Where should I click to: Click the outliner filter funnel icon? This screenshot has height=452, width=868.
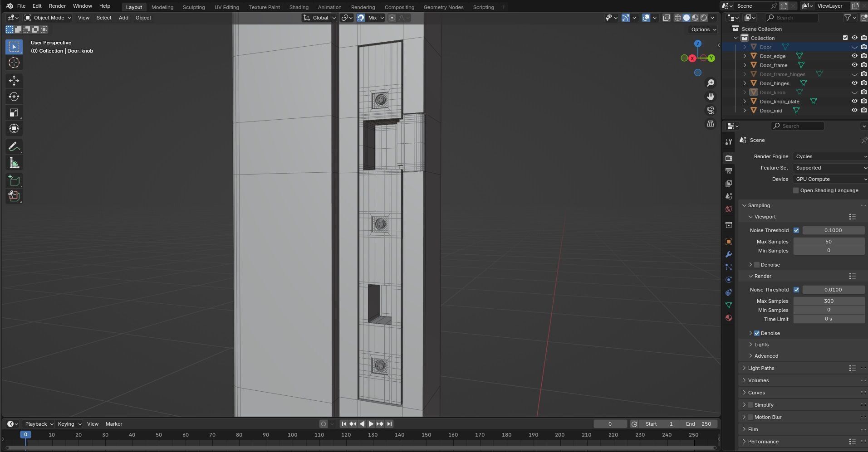(847, 18)
